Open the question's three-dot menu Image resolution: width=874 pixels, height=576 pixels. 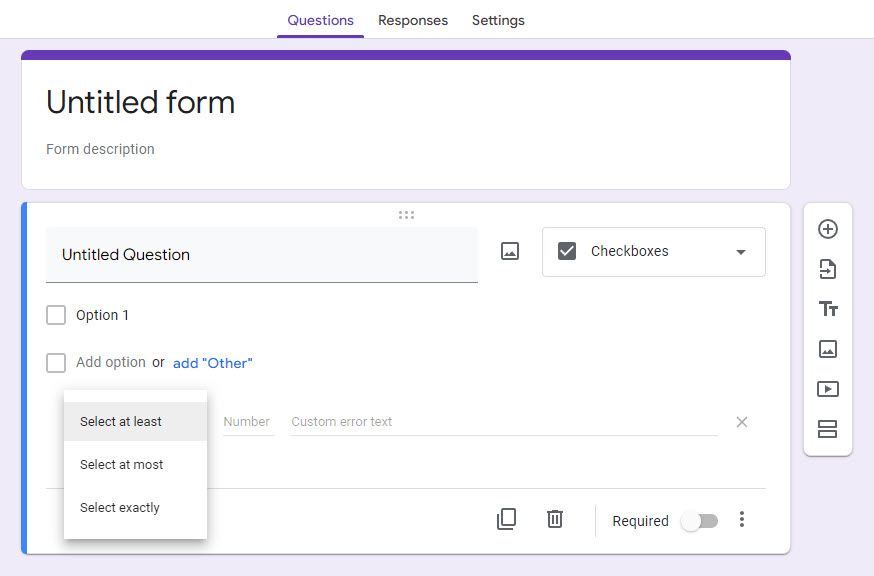click(x=742, y=520)
